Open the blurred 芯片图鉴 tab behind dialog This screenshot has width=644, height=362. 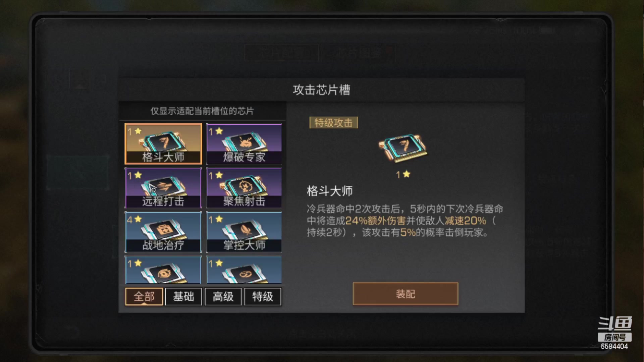click(359, 53)
